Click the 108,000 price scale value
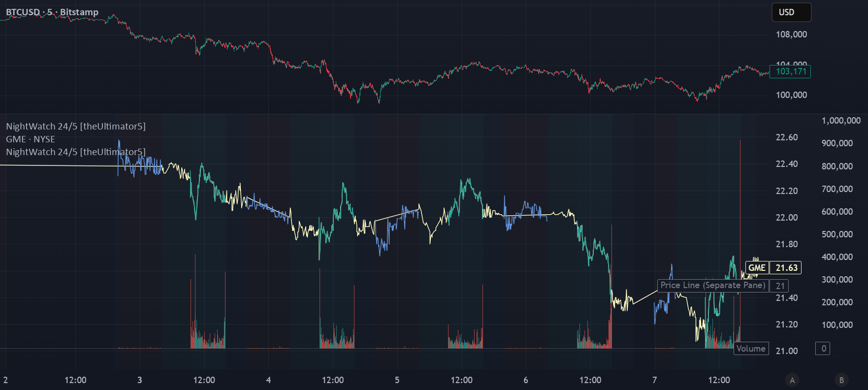 [x=791, y=34]
